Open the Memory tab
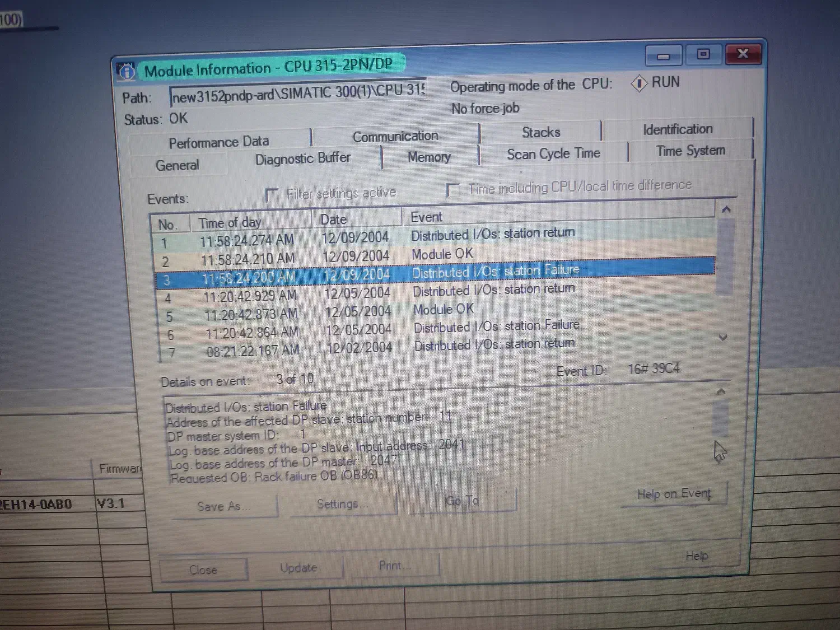The image size is (840, 630). 429,157
